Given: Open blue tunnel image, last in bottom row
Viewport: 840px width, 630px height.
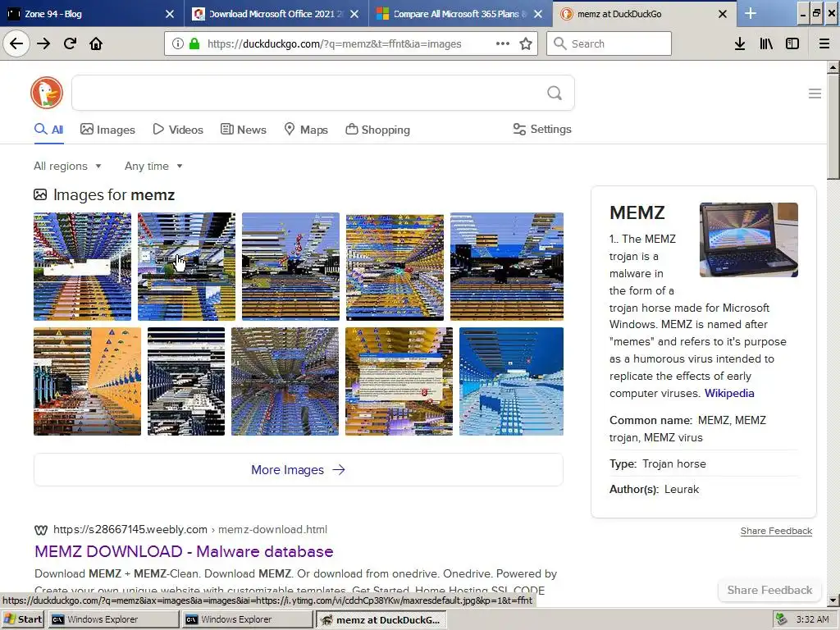Looking at the screenshot, I should coord(512,381).
